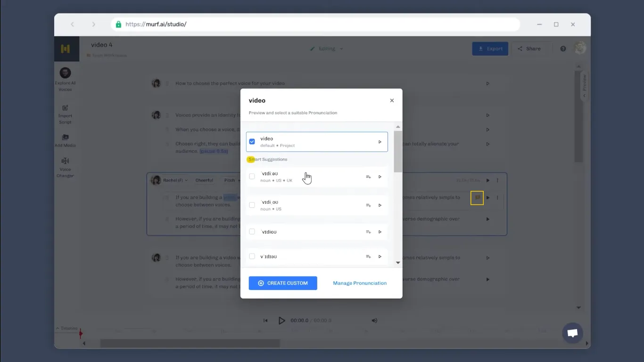Play the selected Rachel voice block

(x=488, y=181)
